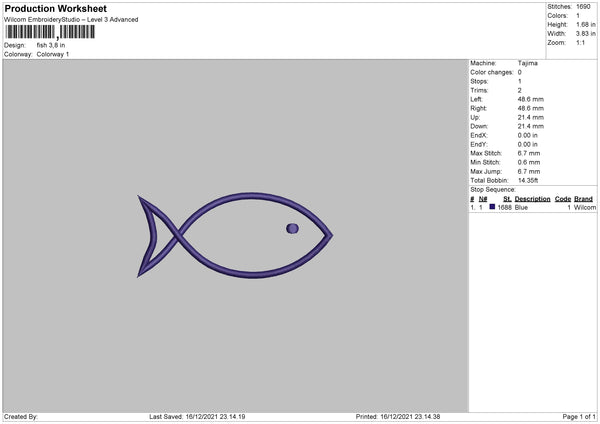This screenshot has height=424, width=600.
Task: Click the 'Stop Sequence:' label
Action: [493, 189]
